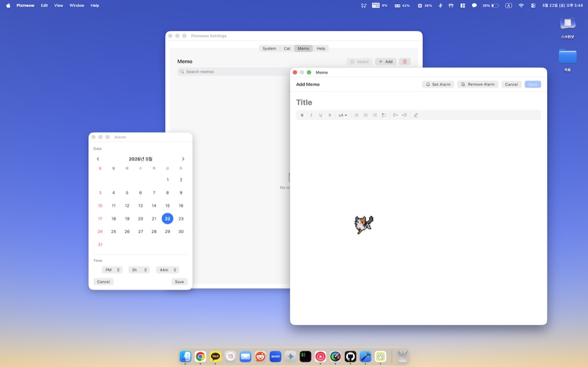Image resolution: width=588 pixels, height=367 pixels.
Task: Click the increase indent icon
Action: pos(405,115)
